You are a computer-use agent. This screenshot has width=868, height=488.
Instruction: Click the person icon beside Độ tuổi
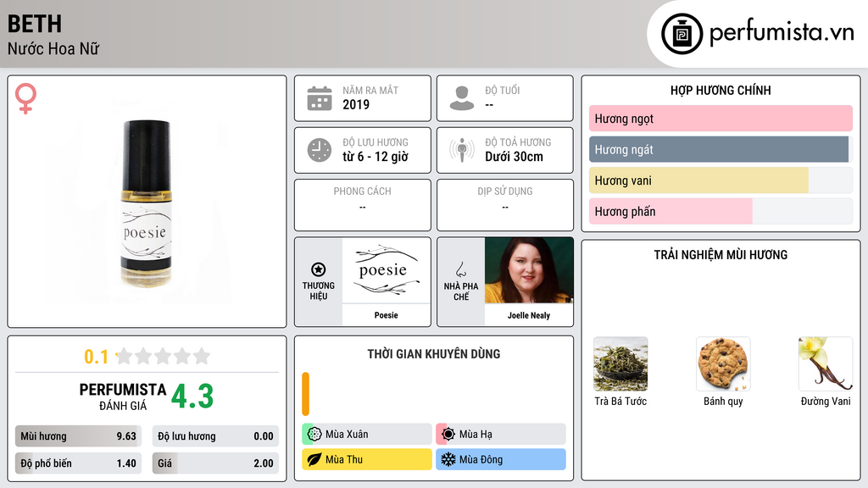pyautogui.click(x=462, y=98)
